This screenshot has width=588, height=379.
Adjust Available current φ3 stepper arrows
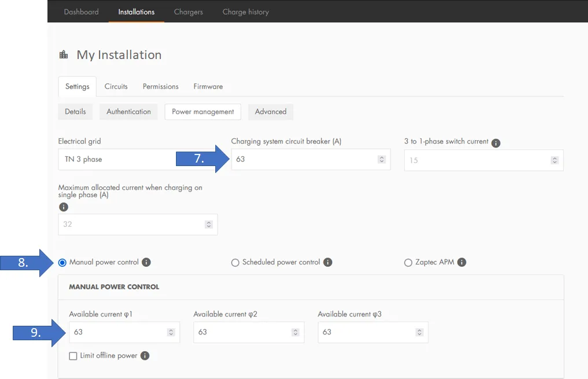(419, 332)
